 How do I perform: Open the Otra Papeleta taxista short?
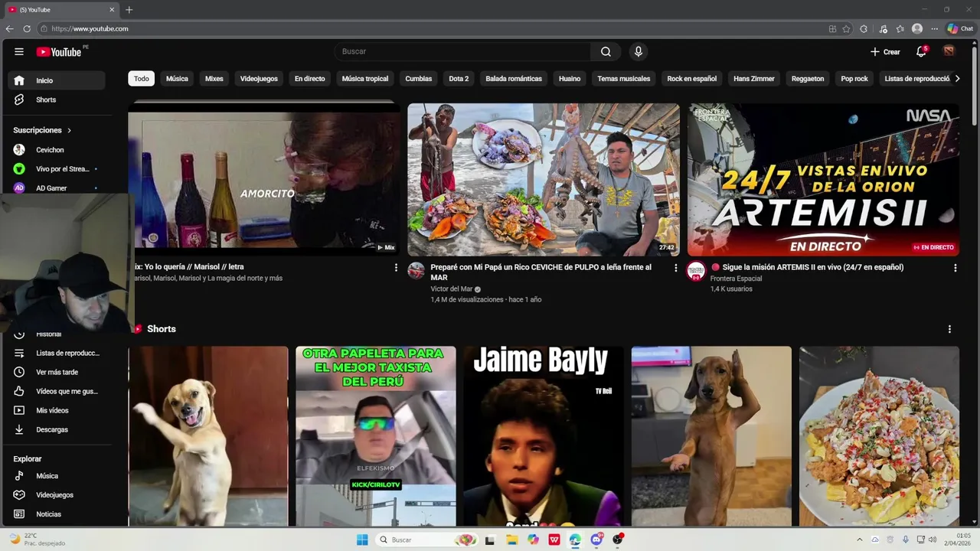[x=376, y=436]
